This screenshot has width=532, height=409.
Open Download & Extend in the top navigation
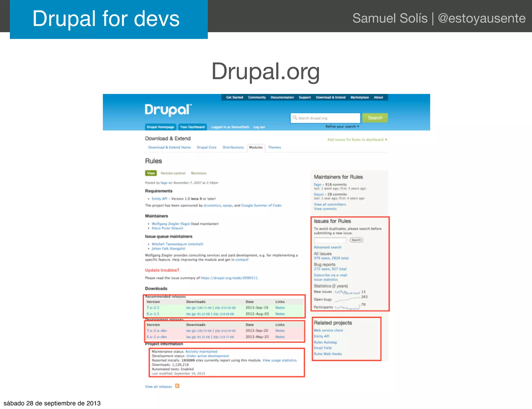coord(331,97)
